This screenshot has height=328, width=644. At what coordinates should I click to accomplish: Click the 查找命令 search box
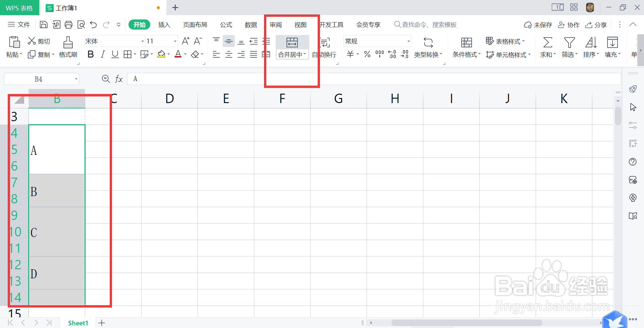tap(425, 25)
